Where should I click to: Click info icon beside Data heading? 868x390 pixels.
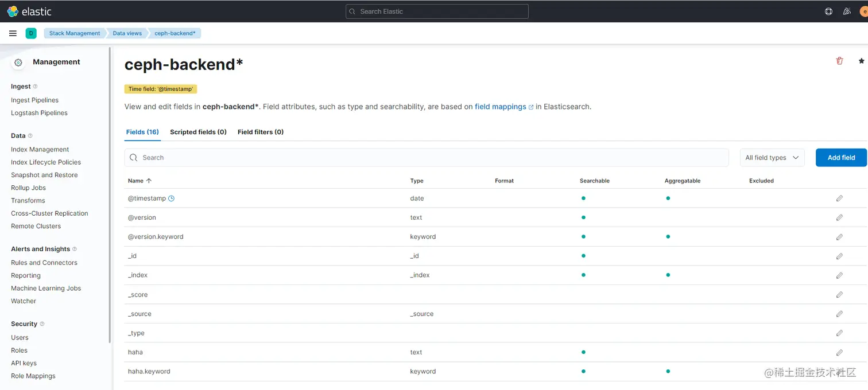click(30, 136)
